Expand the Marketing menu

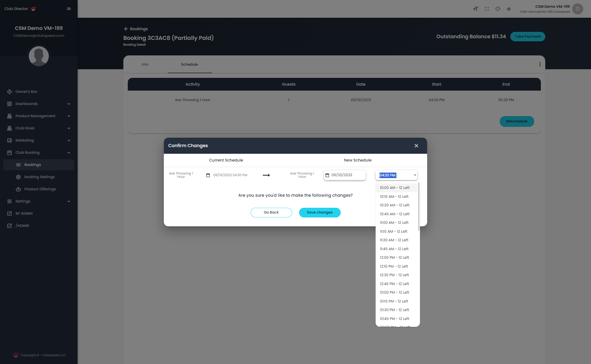(x=39, y=140)
